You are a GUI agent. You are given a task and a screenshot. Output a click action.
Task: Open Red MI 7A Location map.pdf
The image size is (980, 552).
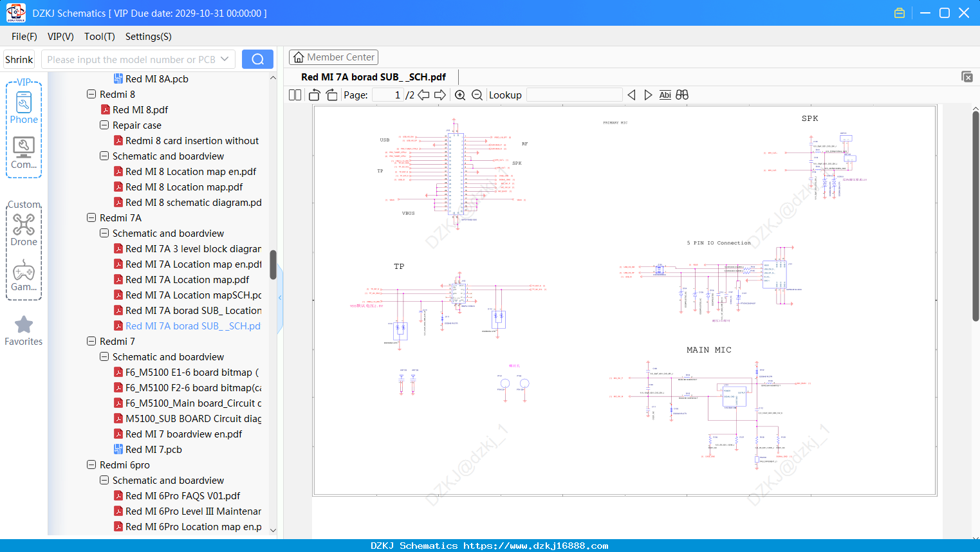click(x=187, y=279)
